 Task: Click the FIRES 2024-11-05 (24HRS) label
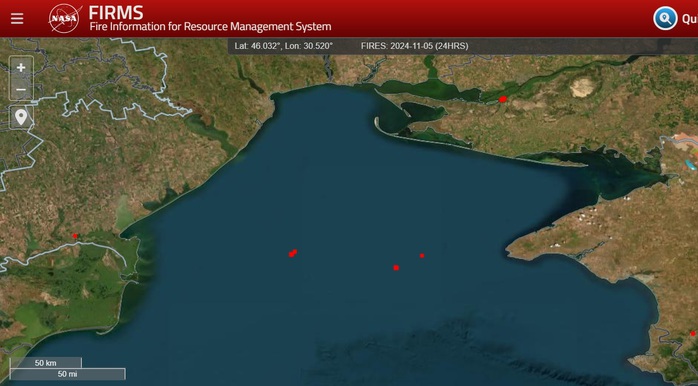click(x=414, y=46)
